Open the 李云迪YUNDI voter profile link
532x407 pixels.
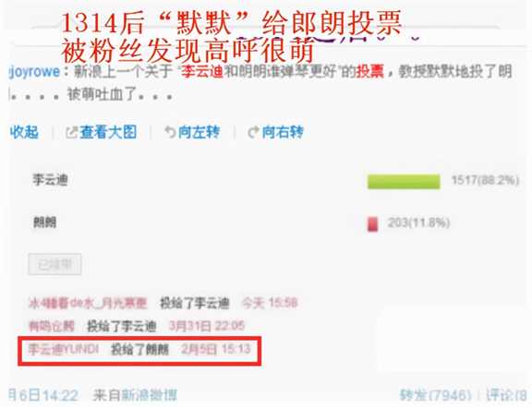click(x=64, y=349)
